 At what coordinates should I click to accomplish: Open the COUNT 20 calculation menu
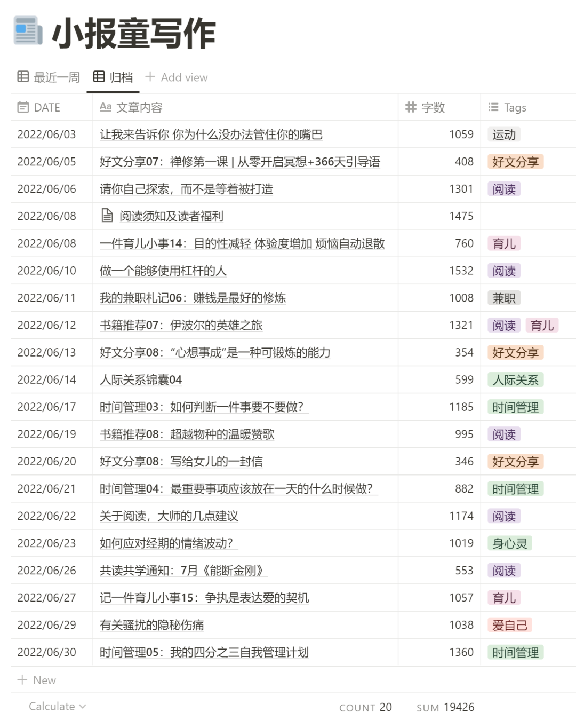point(365,707)
